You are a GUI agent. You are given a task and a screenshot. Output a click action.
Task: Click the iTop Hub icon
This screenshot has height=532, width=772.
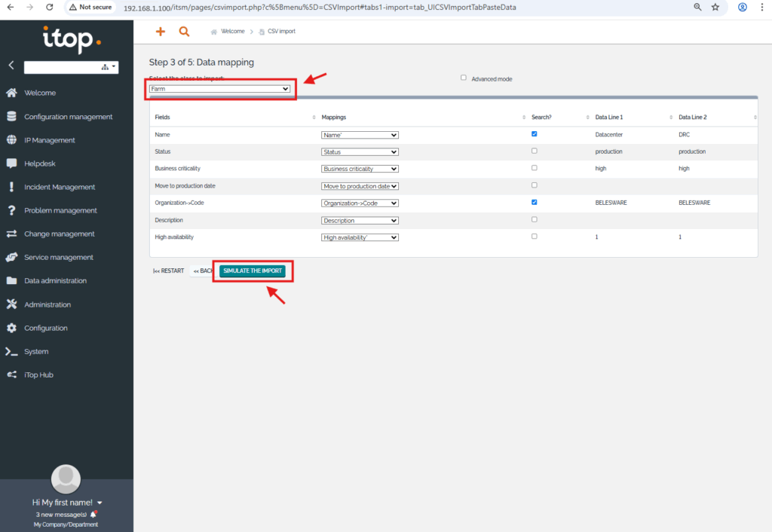pyautogui.click(x=11, y=375)
